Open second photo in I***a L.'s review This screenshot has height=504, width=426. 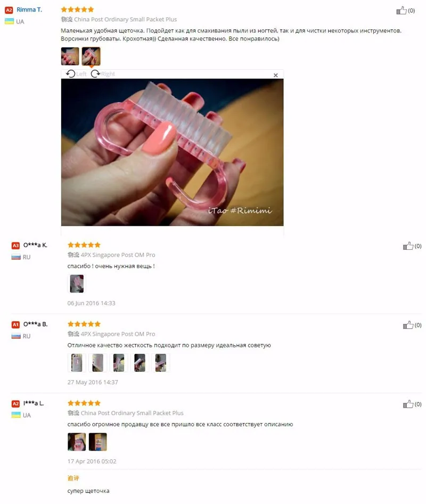click(97, 442)
